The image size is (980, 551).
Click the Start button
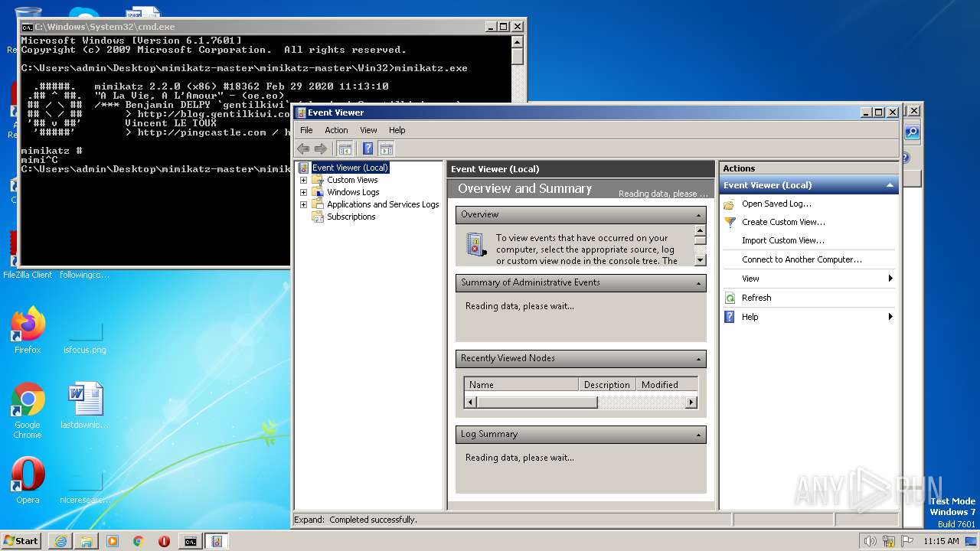(x=21, y=540)
